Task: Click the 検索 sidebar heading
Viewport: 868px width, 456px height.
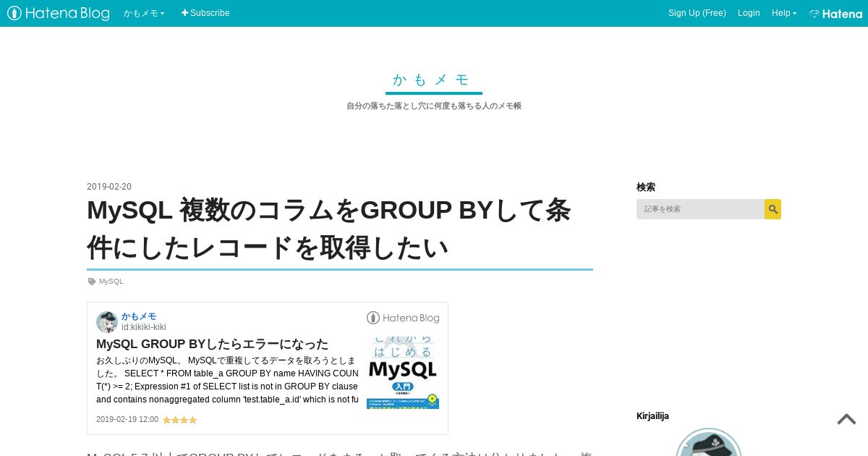Action: click(x=646, y=187)
